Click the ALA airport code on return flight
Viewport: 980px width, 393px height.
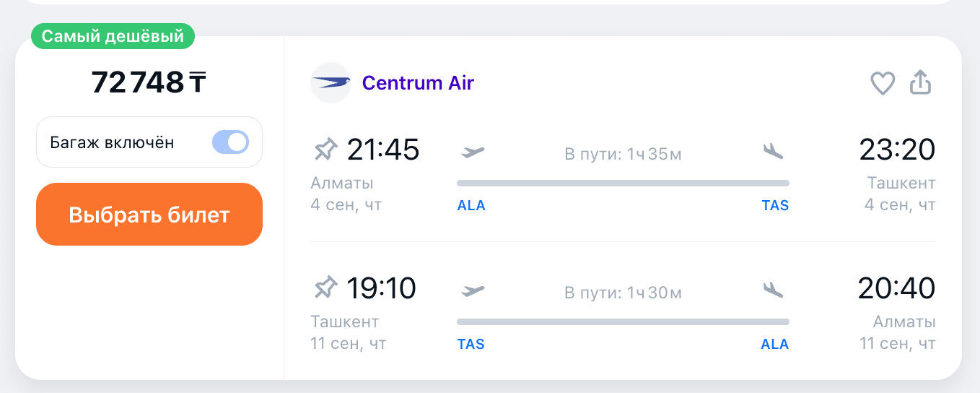(x=775, y=345)
